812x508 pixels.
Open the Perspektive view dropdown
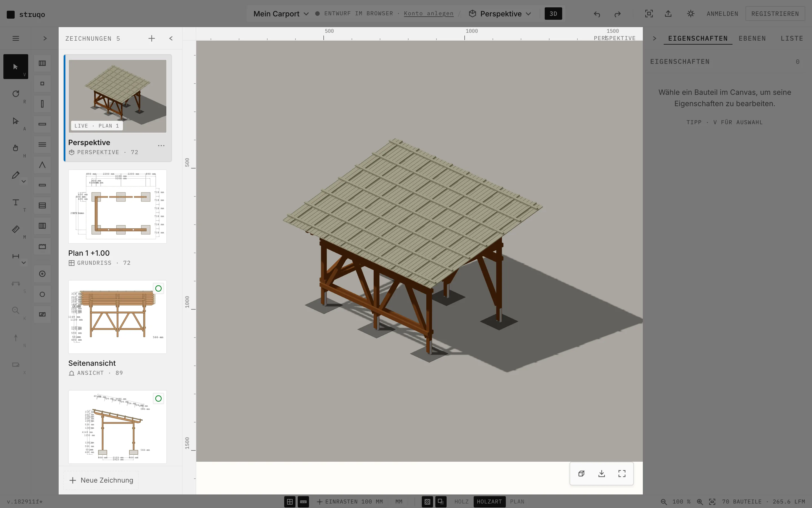tap(500, 14)
